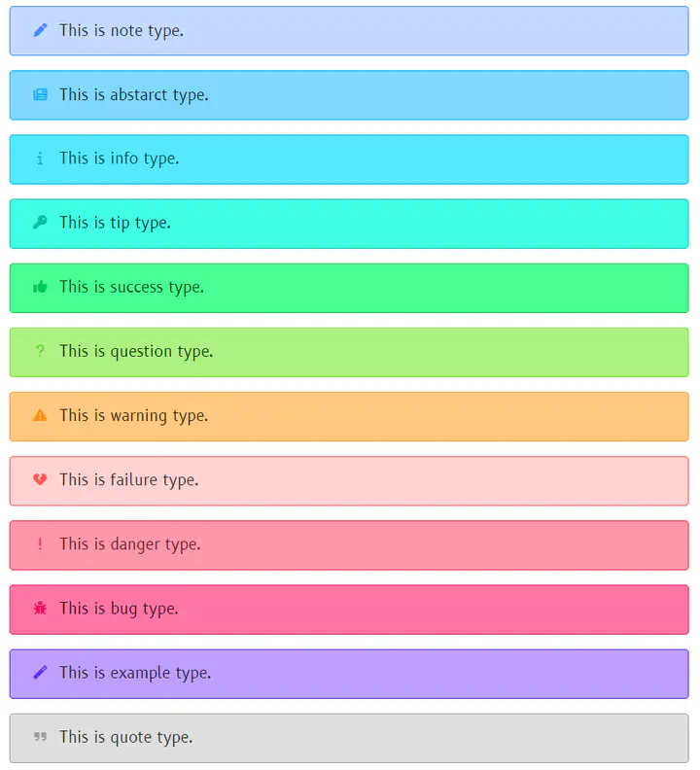Viewport: 700px width, 770px height.
Task: Click the thumbs-up icon in success box
Action: pos(40,287)
